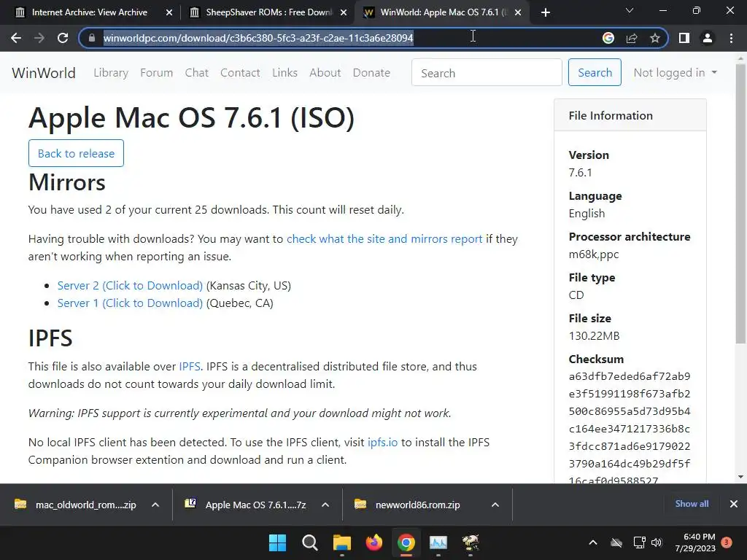Open the SheepShaver taskbar icon

(471, 542)
